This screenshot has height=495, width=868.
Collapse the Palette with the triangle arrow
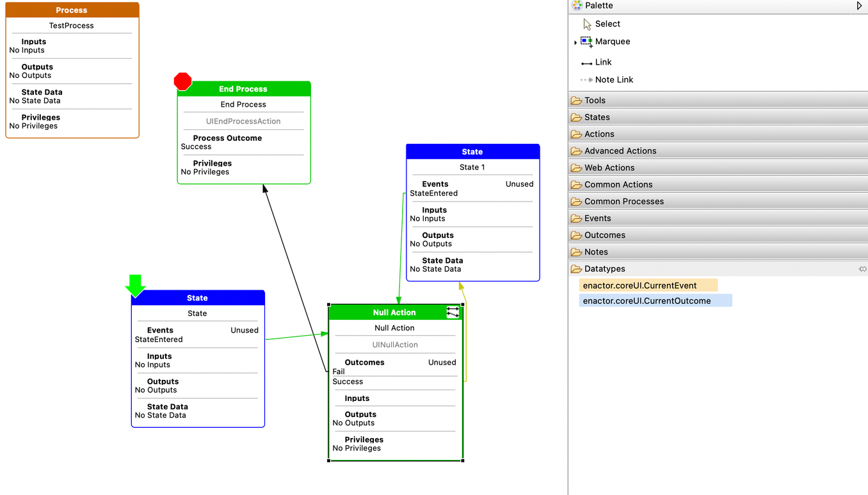click(x=859, y=6)
